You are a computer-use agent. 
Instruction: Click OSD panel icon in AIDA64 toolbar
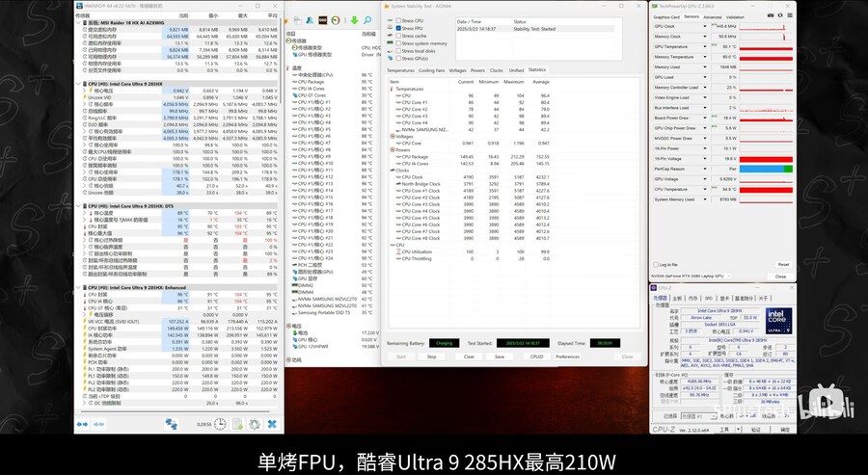[322, 20]
